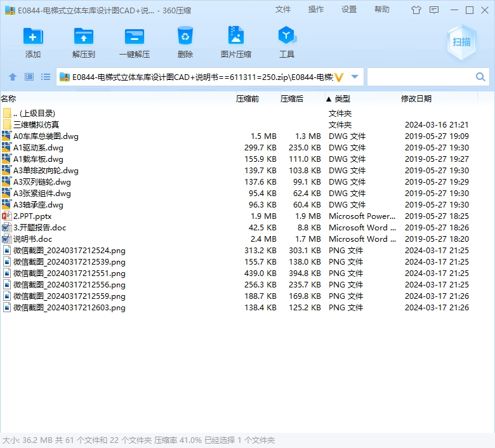Screen dimensions: 495x448
Task: Select A3轴承座.dwg file icon
Action: (6, 204)
